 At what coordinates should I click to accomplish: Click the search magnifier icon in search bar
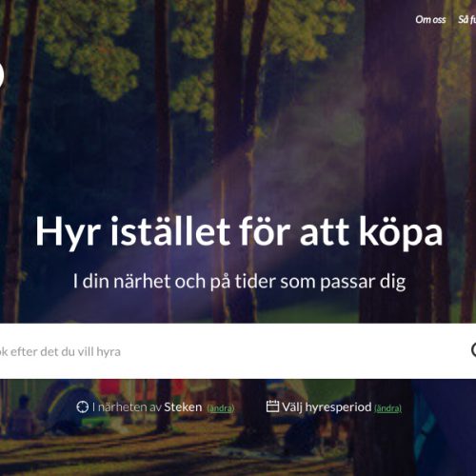pyautogui.click(x=473, y=350)
